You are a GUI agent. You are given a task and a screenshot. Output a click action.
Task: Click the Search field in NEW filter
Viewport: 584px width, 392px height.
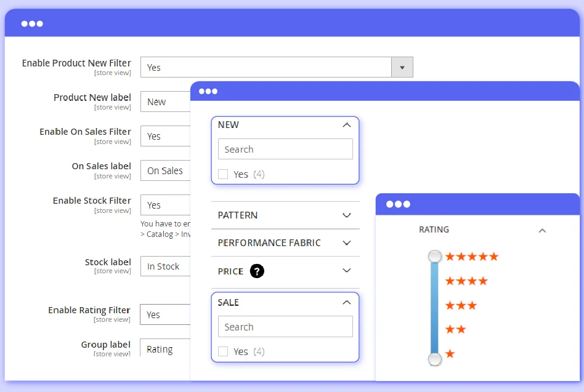tap(285, 150)
